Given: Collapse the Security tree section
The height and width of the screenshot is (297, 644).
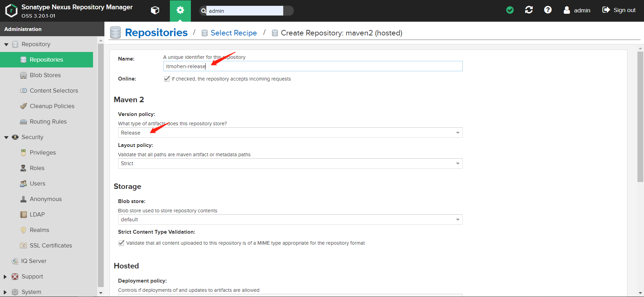Looking at the screenshot, I should [x=6, y=137].
